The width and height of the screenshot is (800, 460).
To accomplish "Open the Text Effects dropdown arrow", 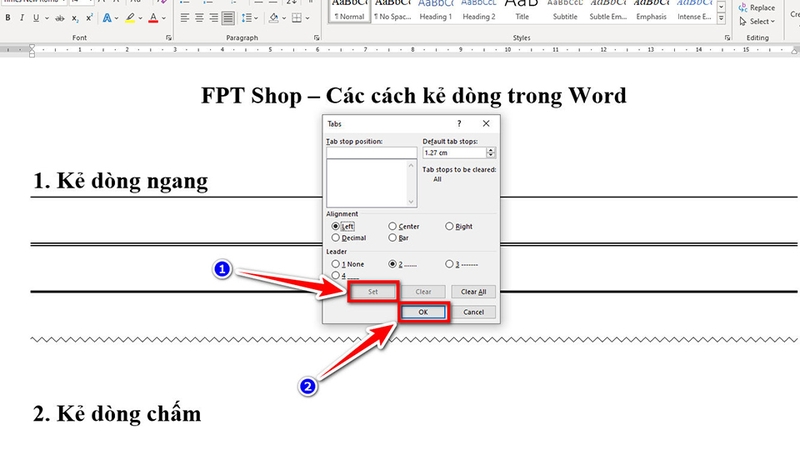I will pyautogui.click(x=117, y=18).
